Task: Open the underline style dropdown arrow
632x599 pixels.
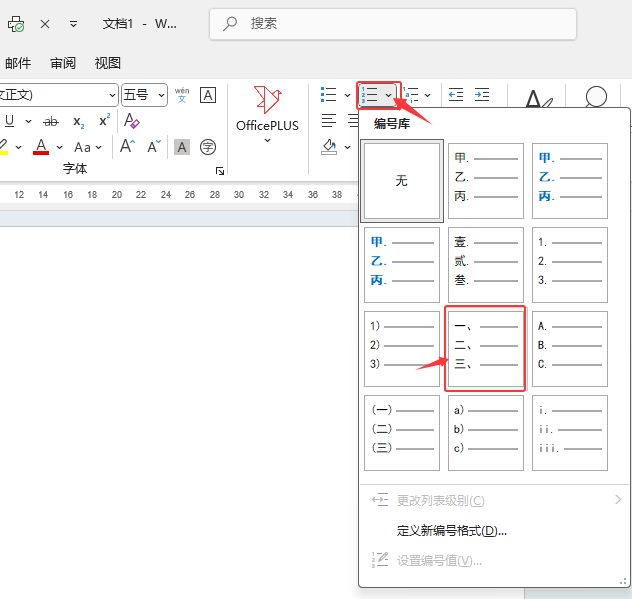Action: (x=28, y=121)
